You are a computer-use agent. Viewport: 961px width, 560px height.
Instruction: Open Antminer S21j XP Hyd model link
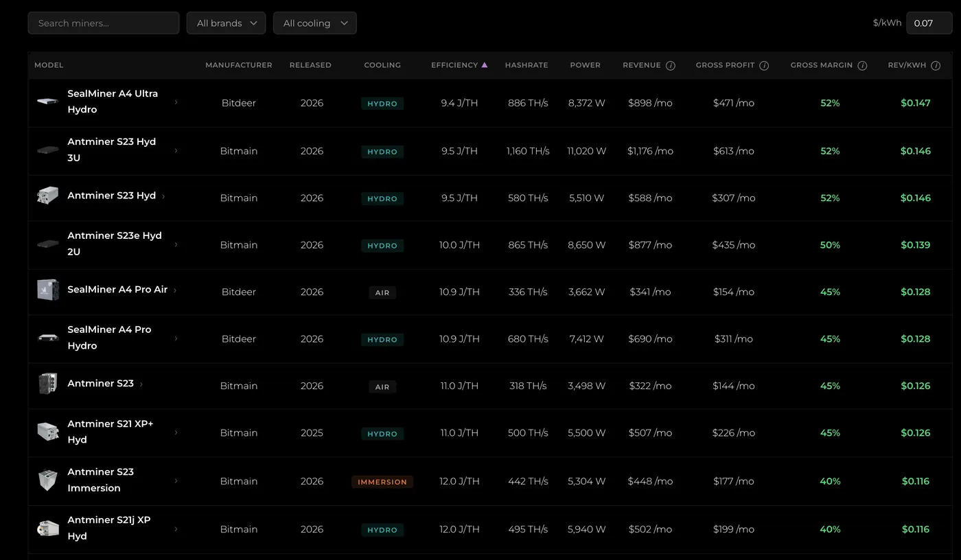(108, 528)
